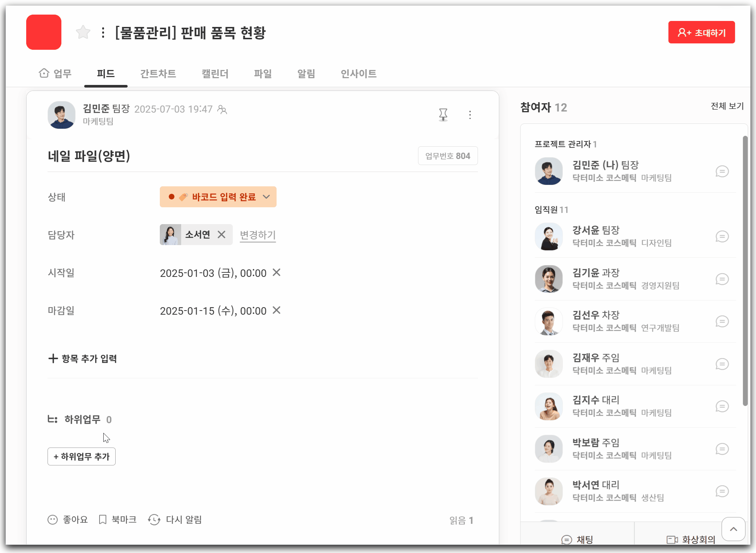Screen dimensions: 756x553
Task: Open the 캘린더 tab
Action: 215,74
